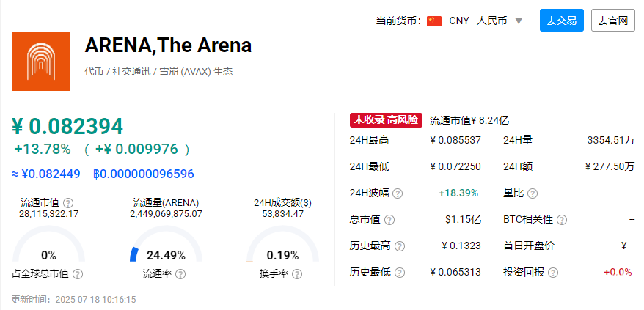Open the currency dropdown arrow
The width and height of the screenshot is (644, 310).
click(x=519, y=21)
